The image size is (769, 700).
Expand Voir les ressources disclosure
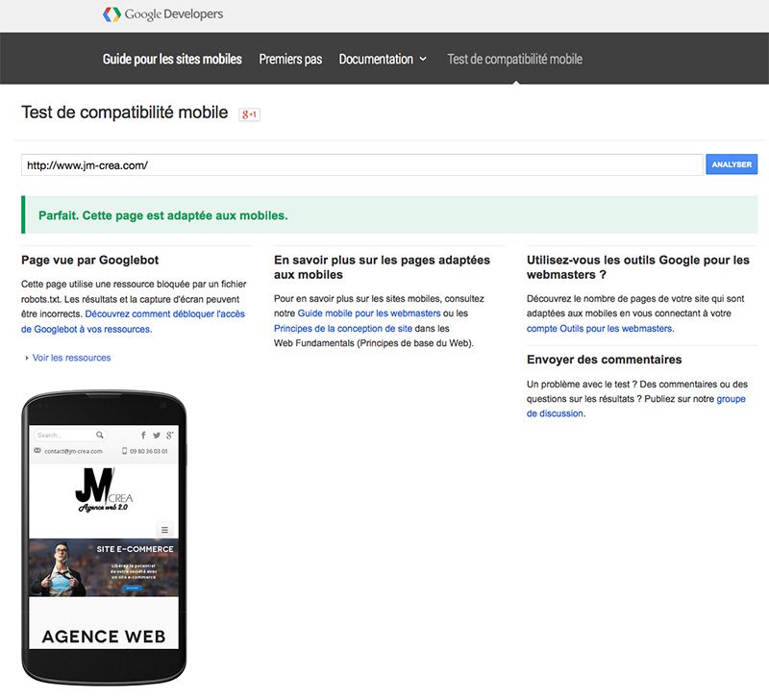(x=67, y=358)
